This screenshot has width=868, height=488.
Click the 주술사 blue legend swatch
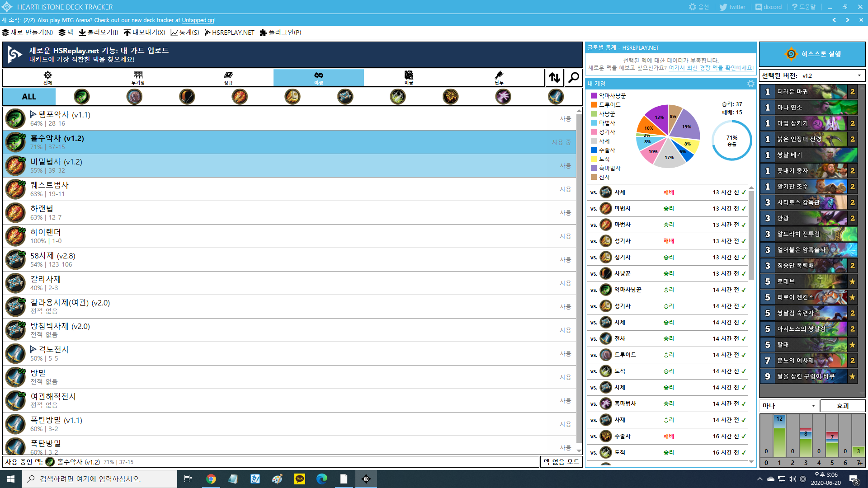coord(594,150)
